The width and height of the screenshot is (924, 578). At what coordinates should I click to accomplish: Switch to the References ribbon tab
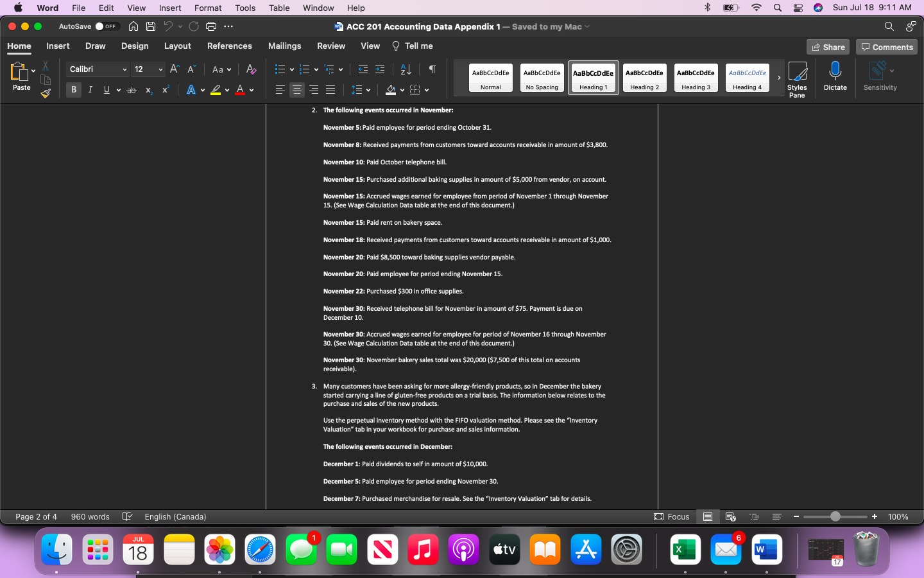pyautogui.click(x=229, y=46)
